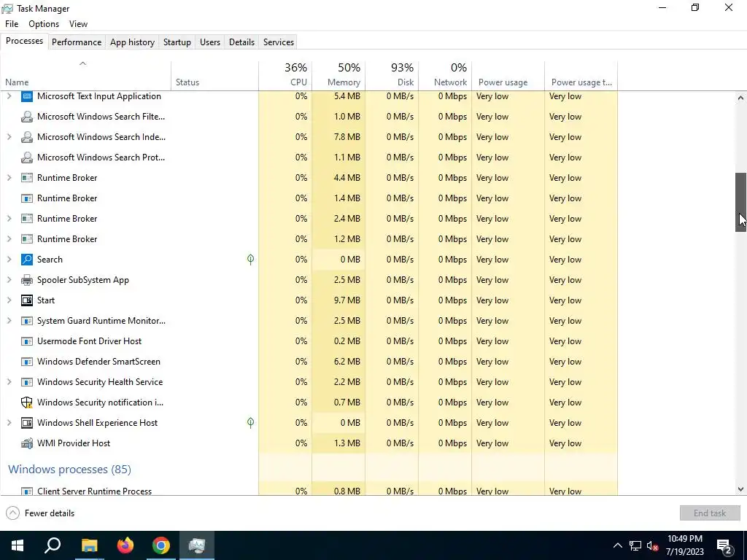Switch to the Services tab
This screenshot has width=747, height=560.
tap(279, 42)
